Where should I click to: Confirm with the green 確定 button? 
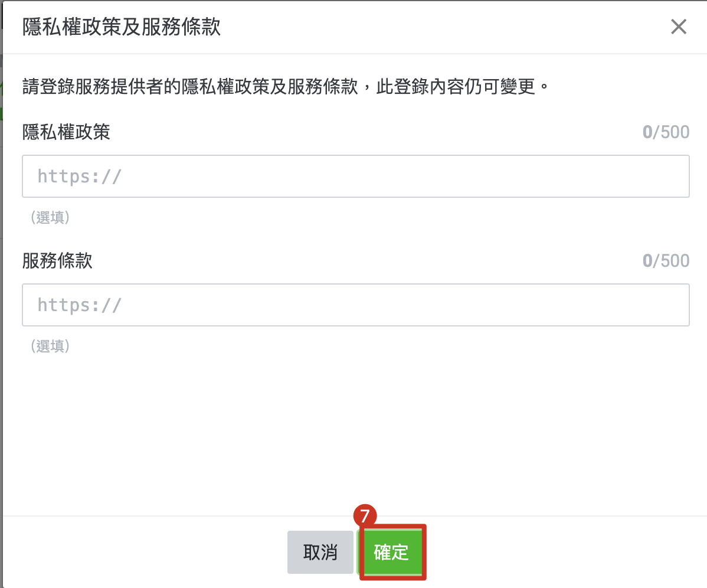pos(392,552)
